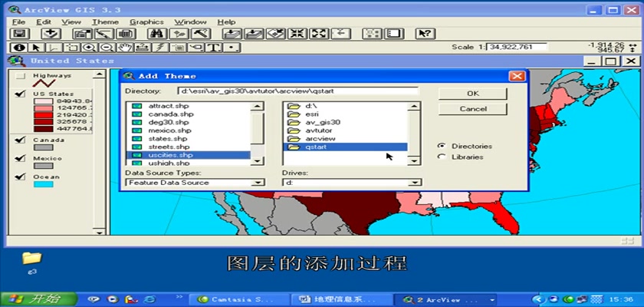Screen dimensions: 644x307
Task: Select the Directories radio button
Action: (442, 146)
